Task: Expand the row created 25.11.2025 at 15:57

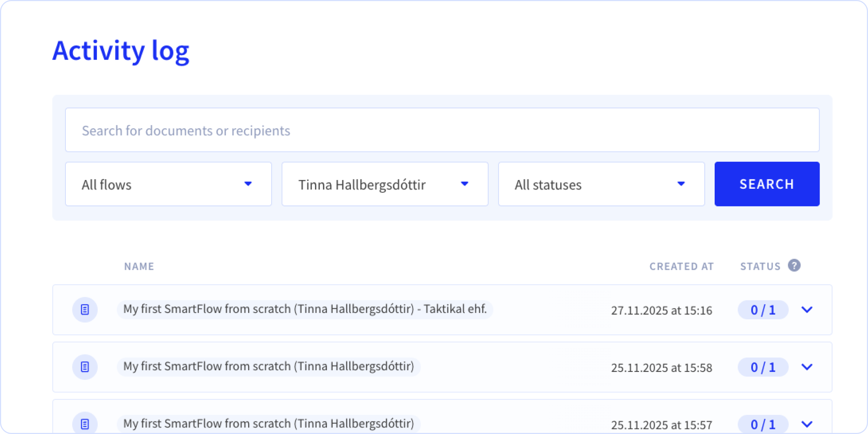Action: click(x=807, y=424)
